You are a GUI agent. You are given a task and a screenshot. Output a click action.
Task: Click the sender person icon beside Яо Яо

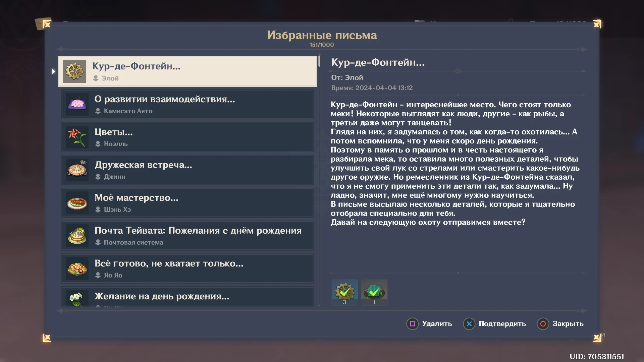[98, 275]
